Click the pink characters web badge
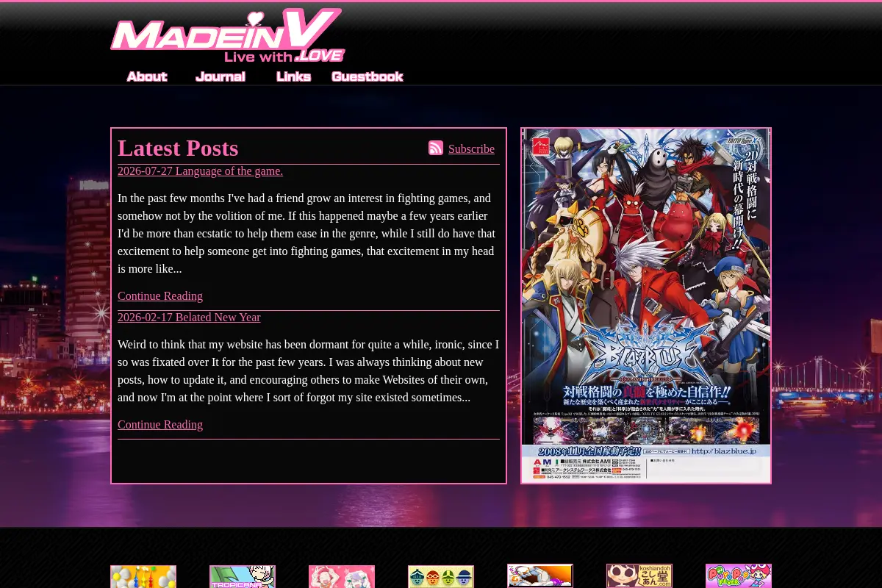This screenshot has height=588, width=882. tap(342, 577)
